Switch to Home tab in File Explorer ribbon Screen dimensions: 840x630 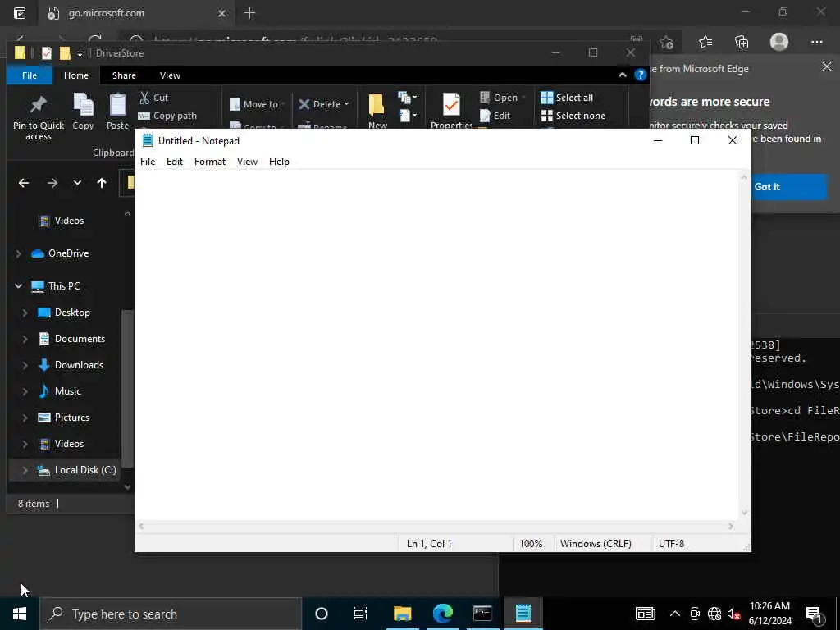coord(76,75)
